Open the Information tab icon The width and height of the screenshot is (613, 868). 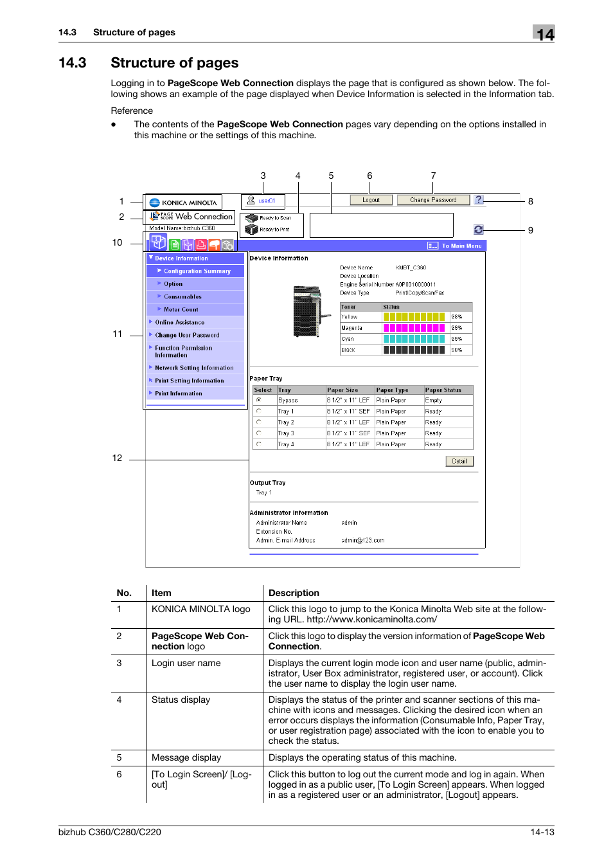pos(159,242)
